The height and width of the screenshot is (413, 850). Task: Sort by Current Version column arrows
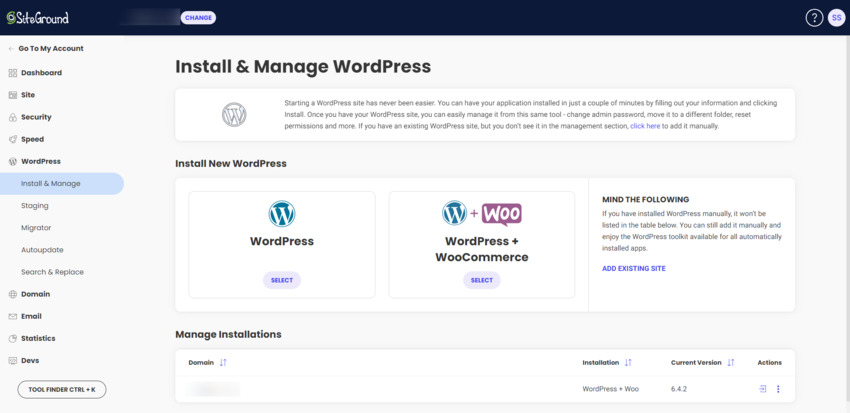click(x=730, y=363)
